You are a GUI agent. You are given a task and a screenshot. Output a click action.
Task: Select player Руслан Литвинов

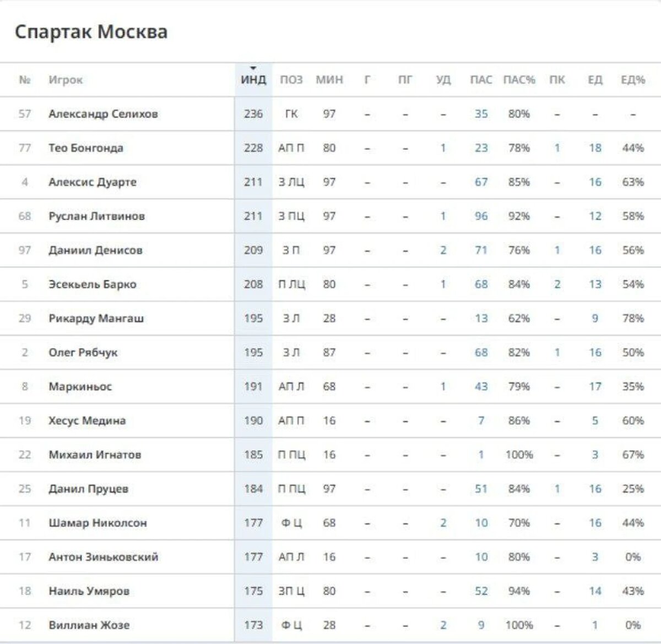pyautogui.click(x=96, y=216)
